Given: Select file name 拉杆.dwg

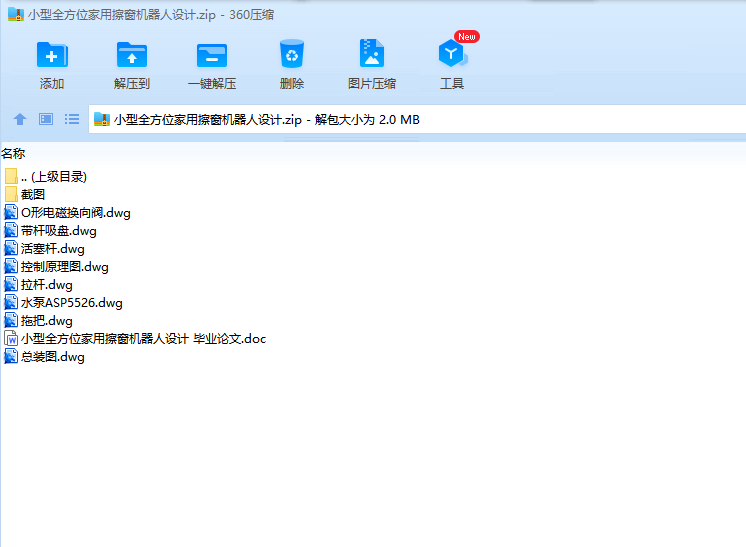Looking at the screenshot, I should click(x=47, y=285).
